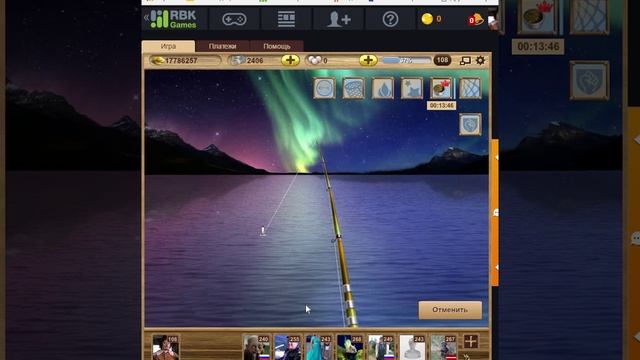Collapse the RBK top bar with the double-arrow
Viewport: 640px width, 360px height.
click(146, 18)
